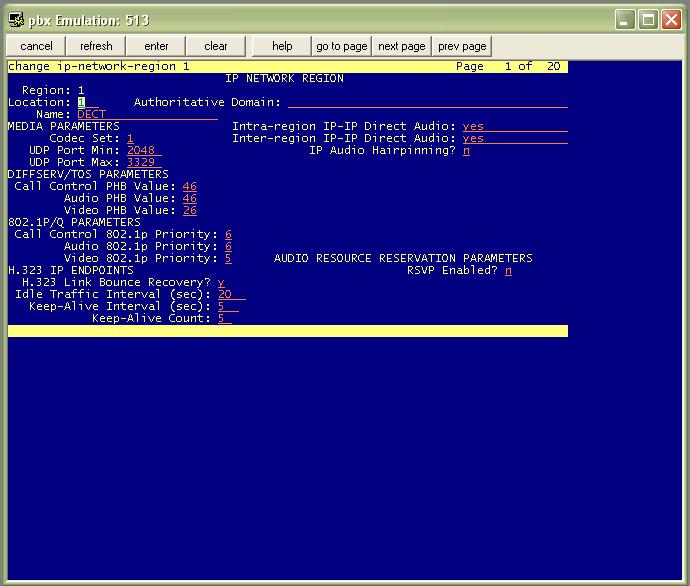The image size is (690, 586).
Task: Maximize the pbx Emulation window
Action: coord(648,20)
